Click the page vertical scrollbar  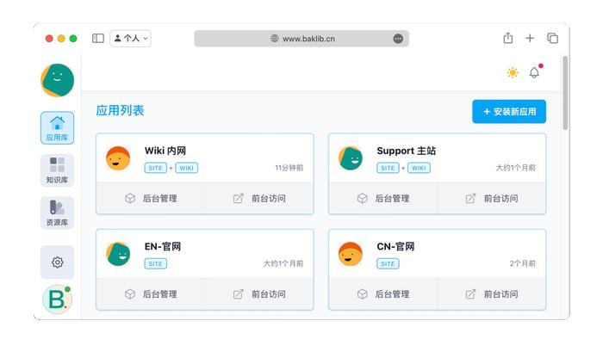(x=565, y=93)
